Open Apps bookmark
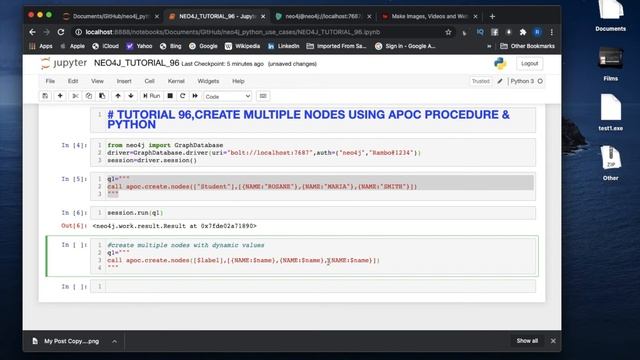Screen dimensions: 640x360 40,46
